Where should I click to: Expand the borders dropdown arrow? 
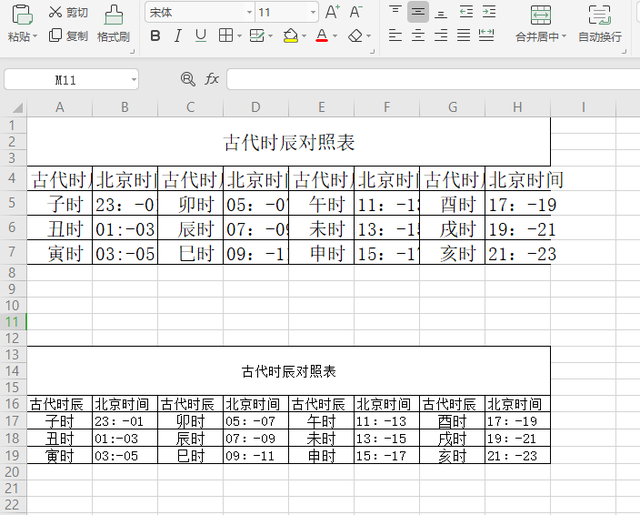[x=239, y=36]
